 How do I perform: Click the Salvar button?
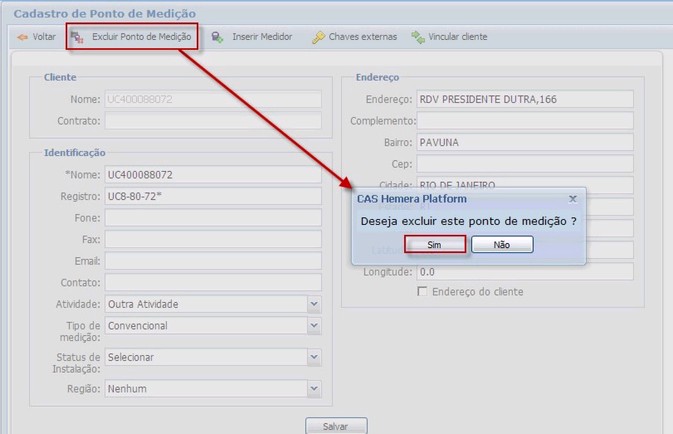336,426
